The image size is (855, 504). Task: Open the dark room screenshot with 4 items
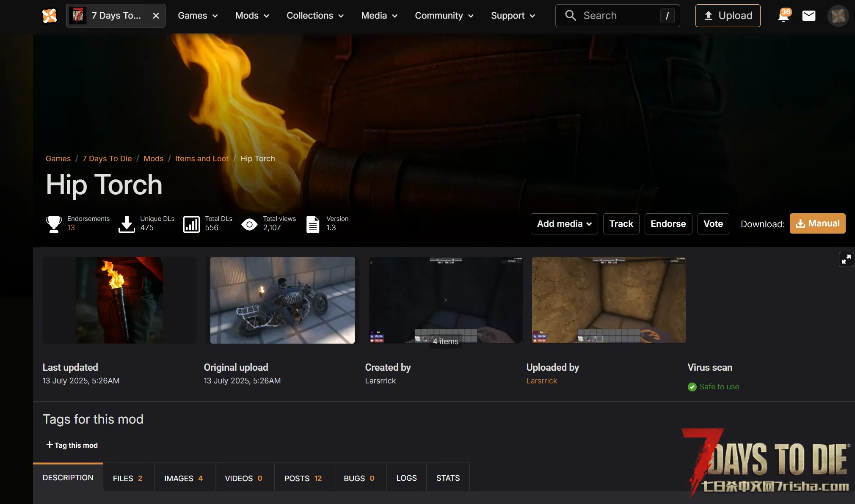[446, 300]
